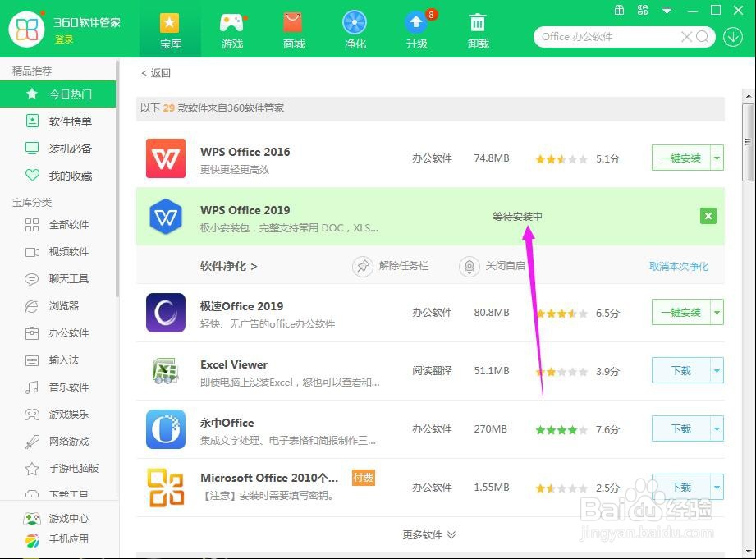Expand install options for 极速Office 2019

[x=717, y=312]
